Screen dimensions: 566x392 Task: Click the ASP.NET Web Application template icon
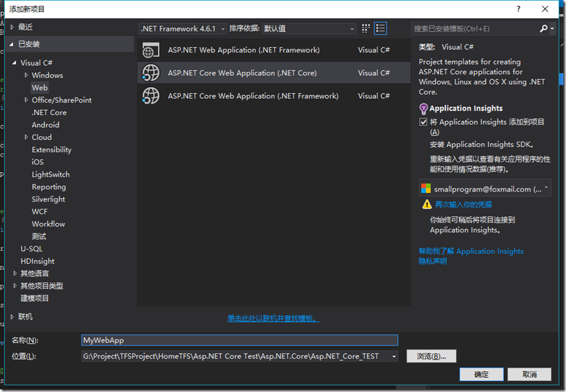[151, 50]
